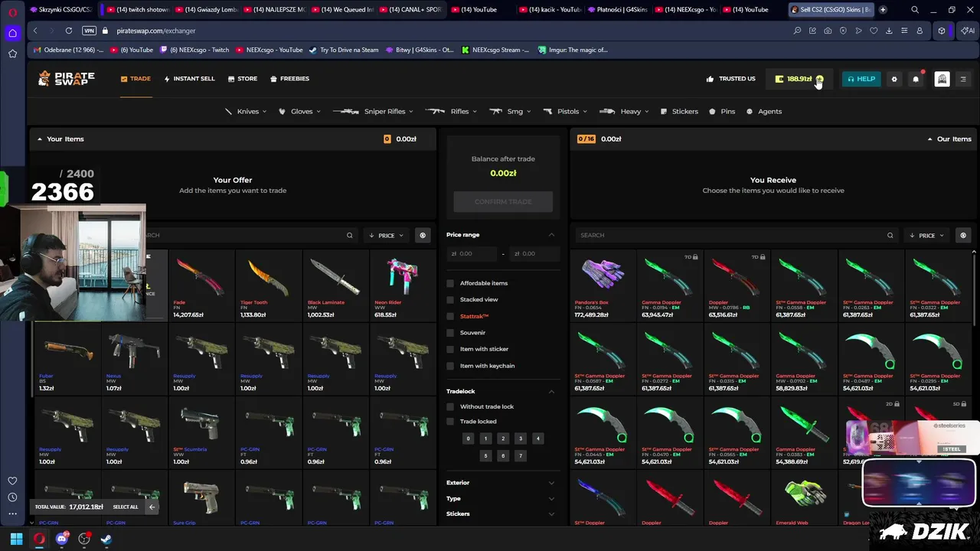Click search magnifier in Your Items panel
This screenshot has height=551, width=980.
pos(350,236)
